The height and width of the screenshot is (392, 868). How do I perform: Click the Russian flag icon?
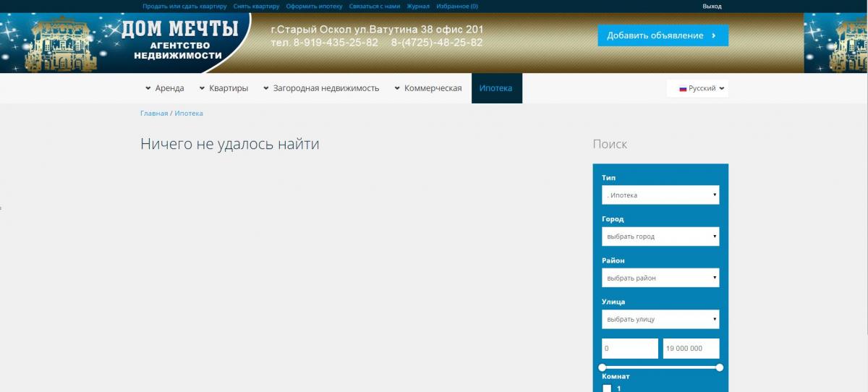(682, 89)
